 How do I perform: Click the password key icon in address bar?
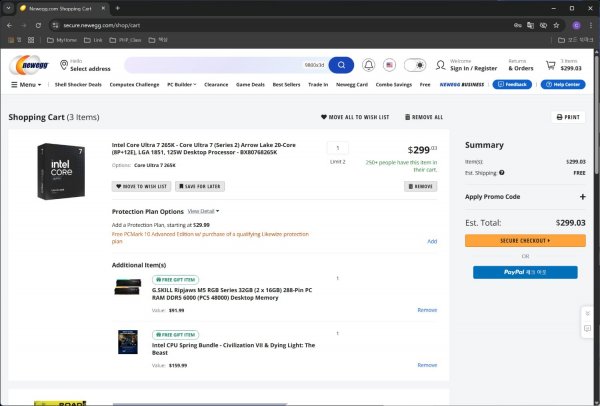(517, 25)
